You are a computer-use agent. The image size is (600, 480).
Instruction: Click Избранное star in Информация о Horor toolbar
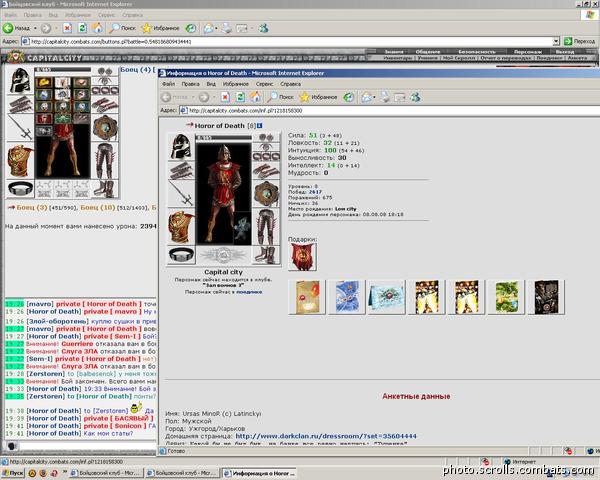(319, 97)
